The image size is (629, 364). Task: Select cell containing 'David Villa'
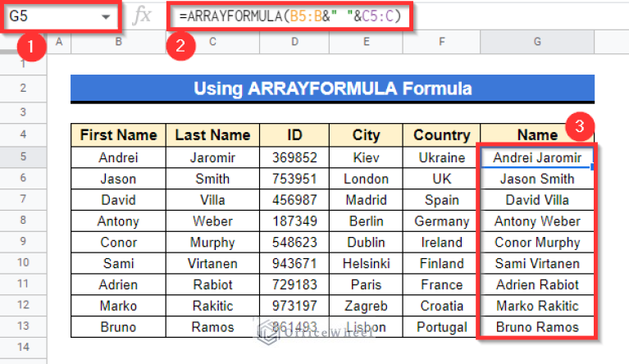coord(537,200)
